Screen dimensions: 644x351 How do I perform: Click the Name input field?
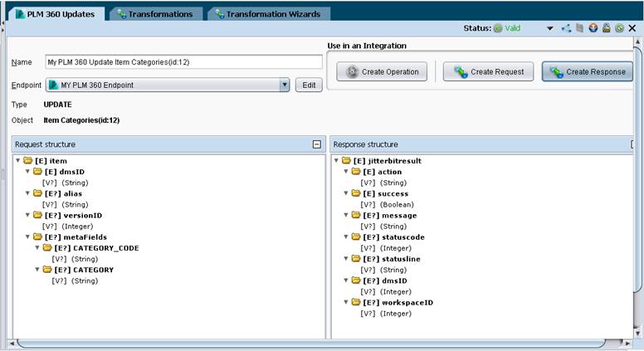[x=183, y=62]
